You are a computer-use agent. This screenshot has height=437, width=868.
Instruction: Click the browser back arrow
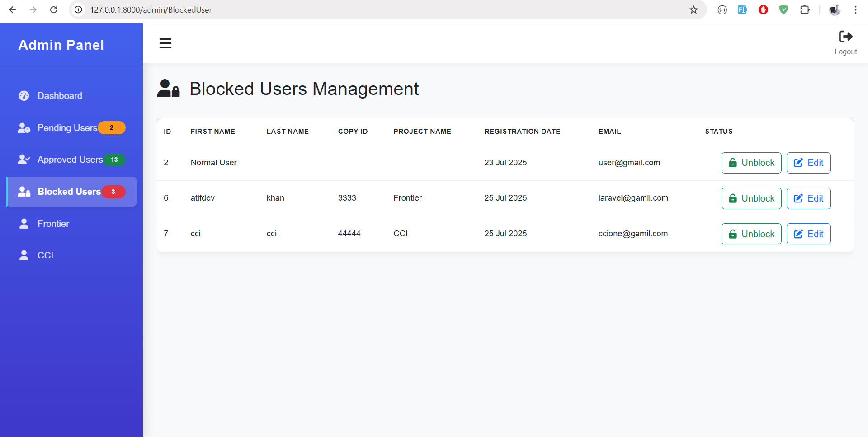coord(13,10)
